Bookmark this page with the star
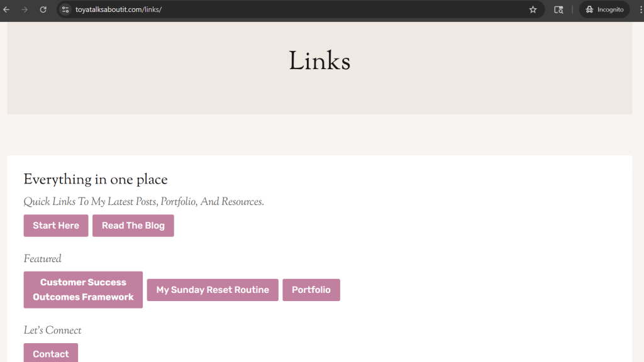This screenshot has width=644, height=362. (x=533, y=9)
